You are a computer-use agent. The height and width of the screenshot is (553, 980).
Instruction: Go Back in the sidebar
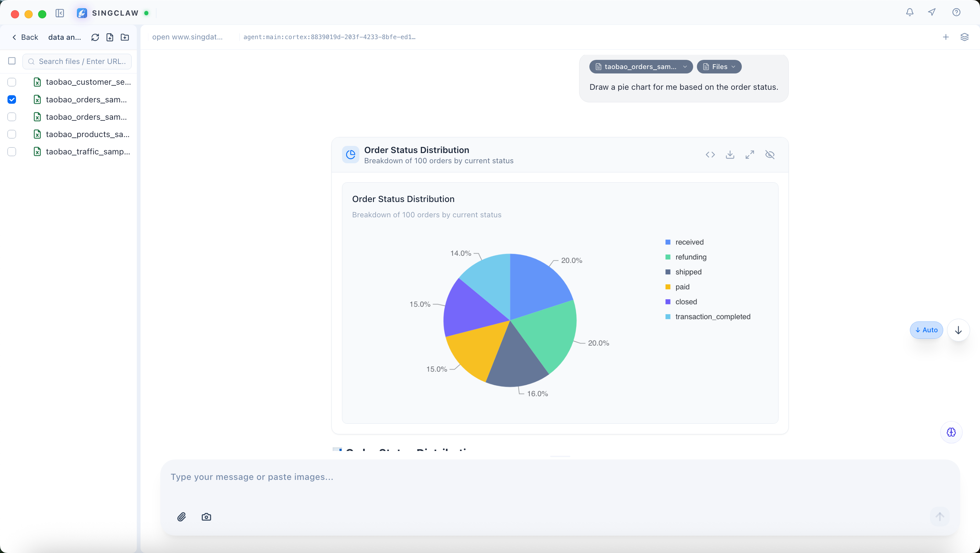[x=25, y=37]
